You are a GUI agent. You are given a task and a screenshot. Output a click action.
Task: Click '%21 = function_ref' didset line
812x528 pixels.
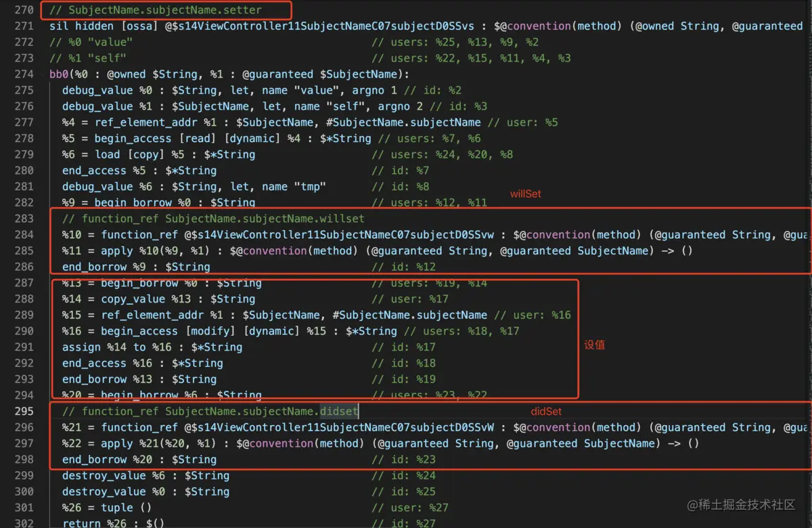(x=435, y=428)
